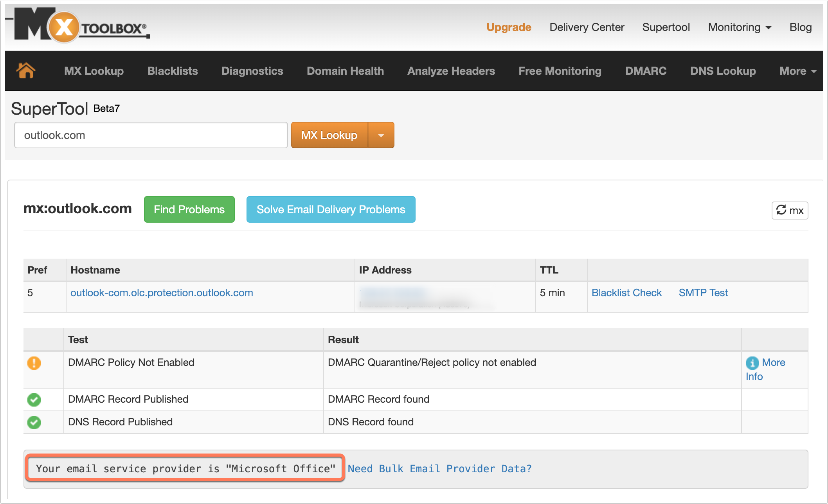This screenshot has width=828, height=504.
Task: Click green check next to DMARC Record Published
Action: tap(34, 400)
